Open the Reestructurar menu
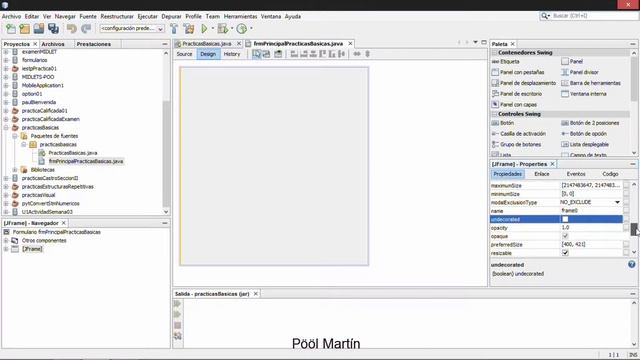 click(117, 16)
